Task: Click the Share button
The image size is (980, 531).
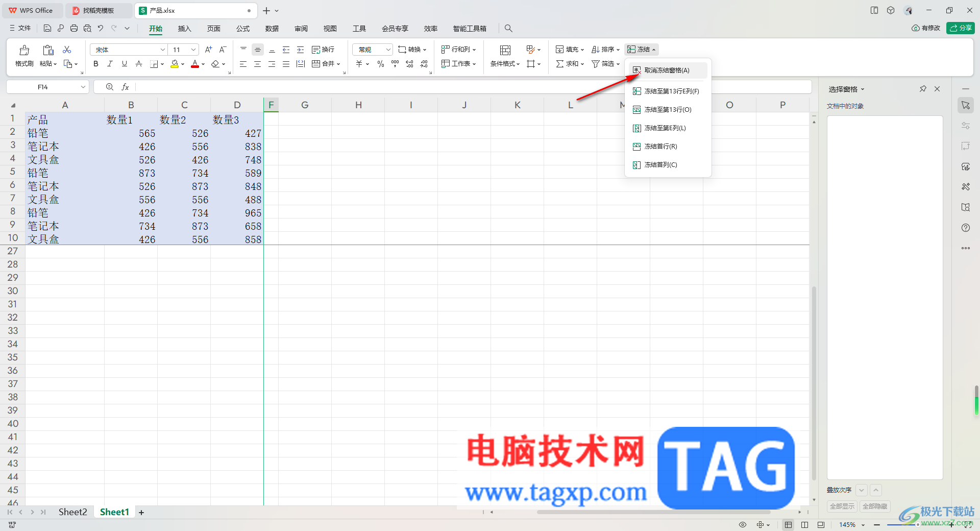Action: 961,28
